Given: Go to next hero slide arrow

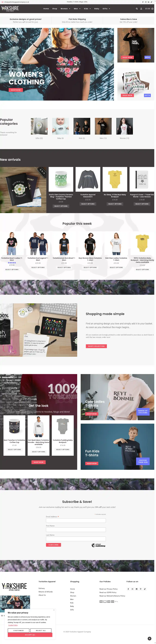Looking at the screenshot, I should tap(111, 64).
